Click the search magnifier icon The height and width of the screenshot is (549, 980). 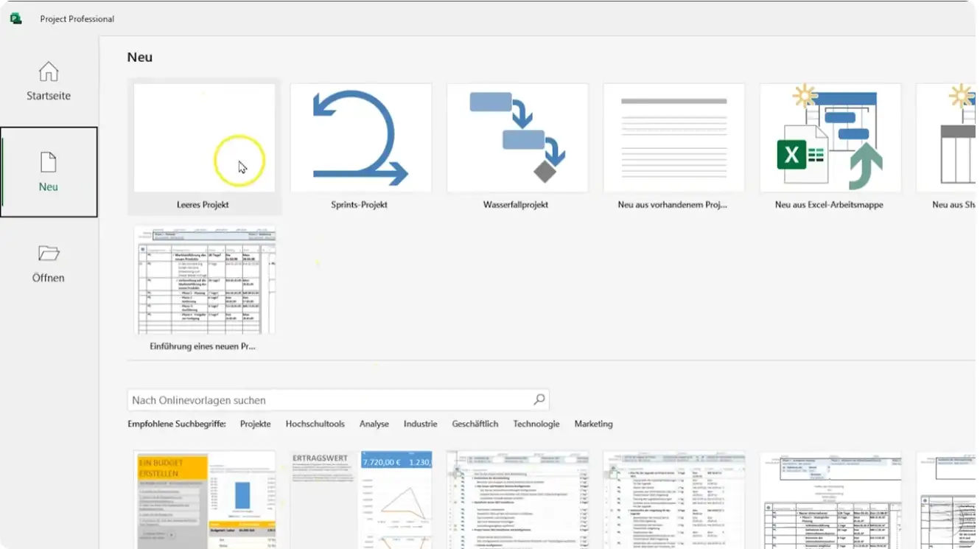pyautogui.click(x=539, y=399)
